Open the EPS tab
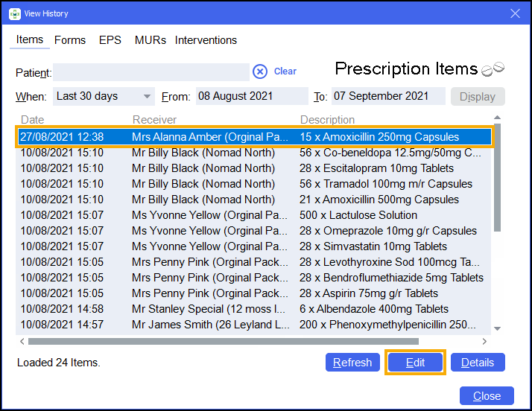 pyautogui.click(x=110, y=40)
